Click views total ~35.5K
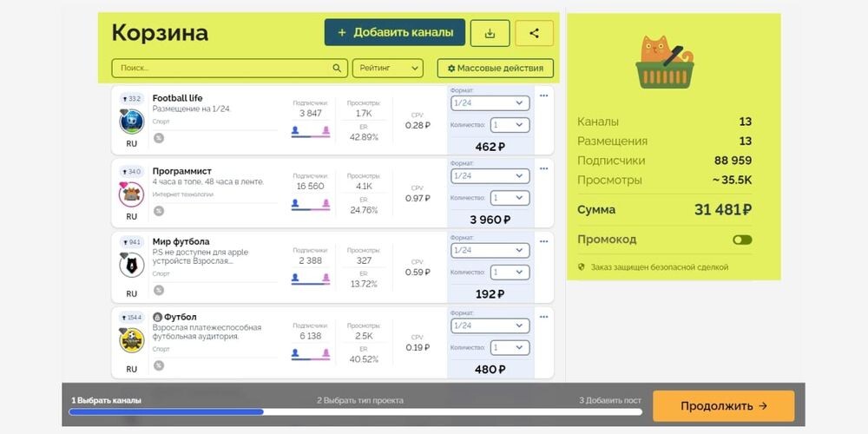 pyautogui.click(x=732, y=180)
